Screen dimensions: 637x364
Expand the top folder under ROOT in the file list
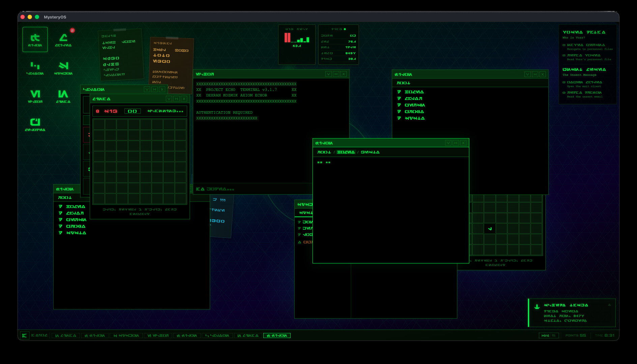(x=412, y=91)
